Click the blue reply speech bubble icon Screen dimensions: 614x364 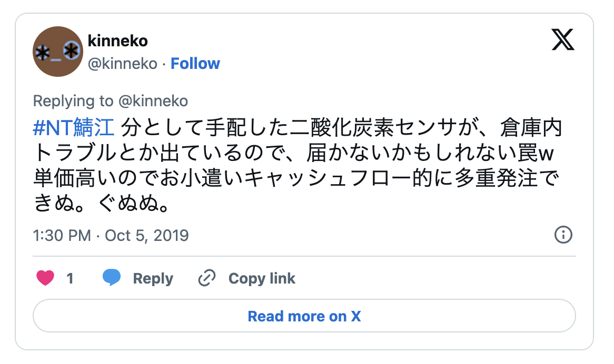[x=112, y=278]
